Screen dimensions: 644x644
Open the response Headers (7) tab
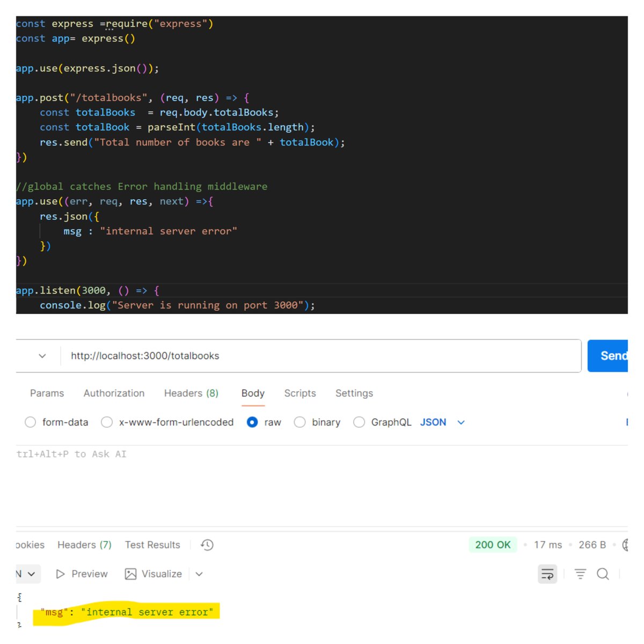[x=84, y=545]
